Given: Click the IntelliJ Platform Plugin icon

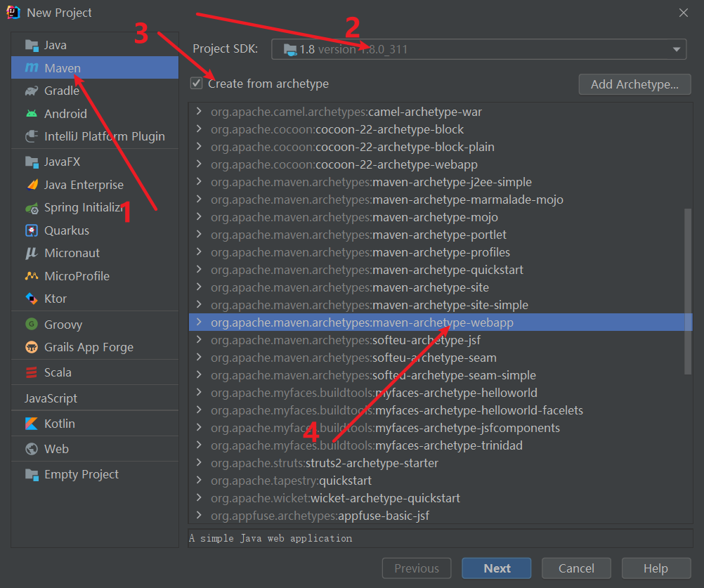Looking at the screenshot, I should pos(32,136).
